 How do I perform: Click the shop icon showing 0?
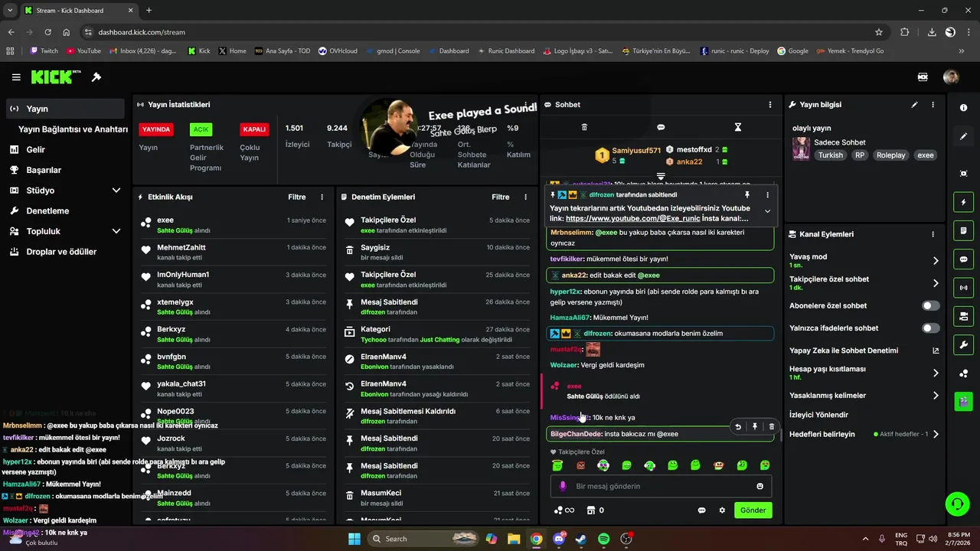click(x=595, y=510)
